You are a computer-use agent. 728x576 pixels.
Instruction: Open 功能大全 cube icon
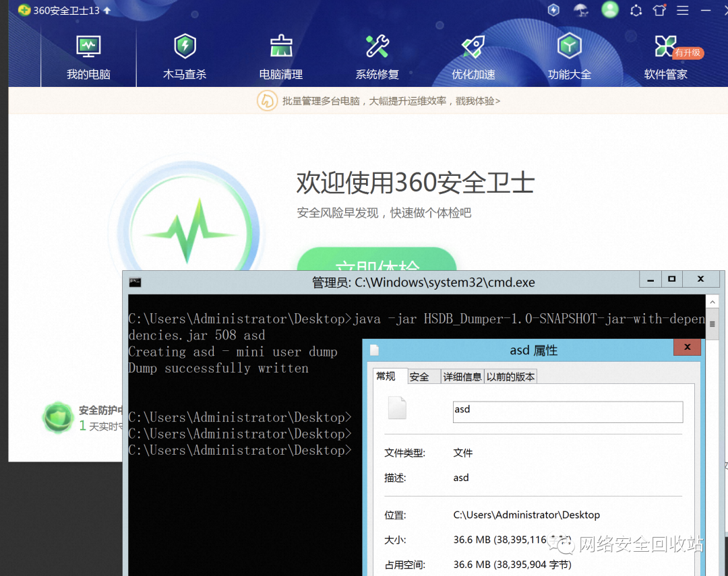569,46
